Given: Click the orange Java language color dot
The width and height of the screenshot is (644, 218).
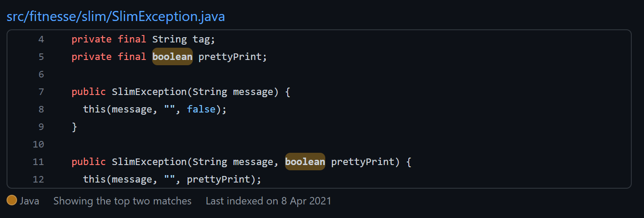Looking at the screenshot, I should click(x=12, y=200).
